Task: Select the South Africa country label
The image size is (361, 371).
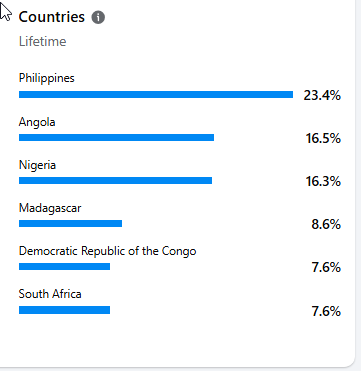Action: [50, 294]
